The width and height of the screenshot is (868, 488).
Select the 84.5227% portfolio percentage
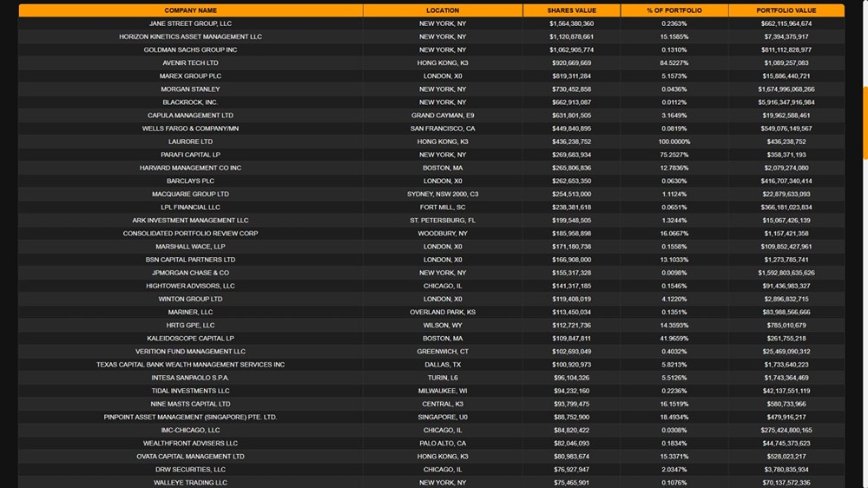(x=674, y=63)
